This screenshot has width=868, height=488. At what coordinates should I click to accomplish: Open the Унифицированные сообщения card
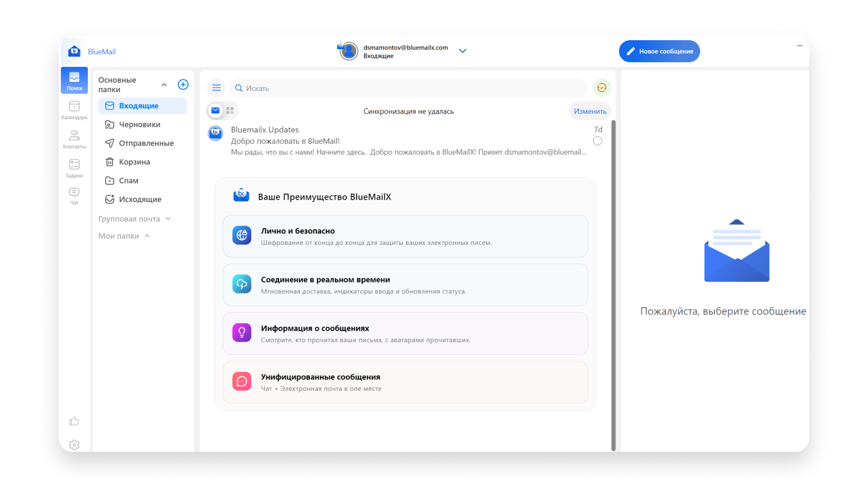[x=405, y=382]
